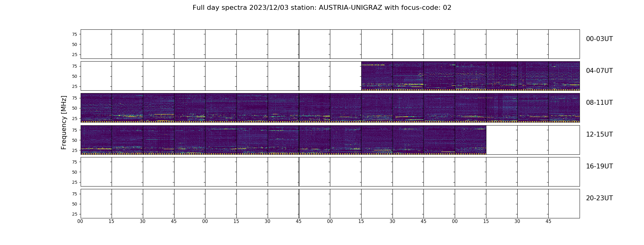Viewport: 644px width, 245px height.
Task: Click the plot title mentioning AUSTRIA-UNIGRAZ
Action: 322,8
